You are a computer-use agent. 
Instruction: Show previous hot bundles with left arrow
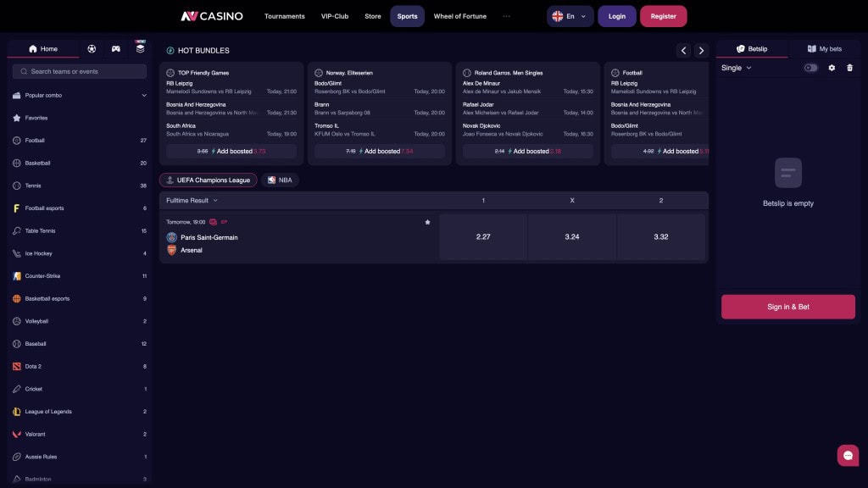point(684,50)
